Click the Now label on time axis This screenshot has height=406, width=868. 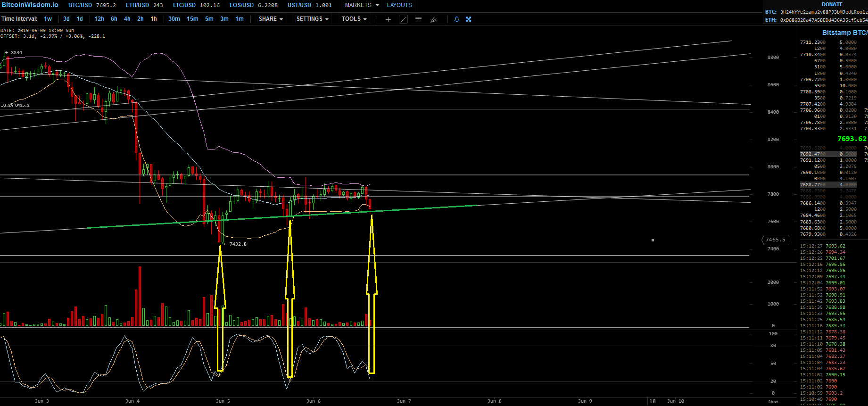click(773, 402)
